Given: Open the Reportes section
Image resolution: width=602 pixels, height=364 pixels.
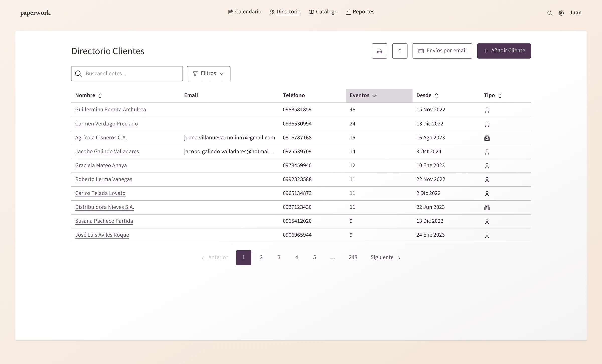Looking at the screenshot, I should pos(360,12).
